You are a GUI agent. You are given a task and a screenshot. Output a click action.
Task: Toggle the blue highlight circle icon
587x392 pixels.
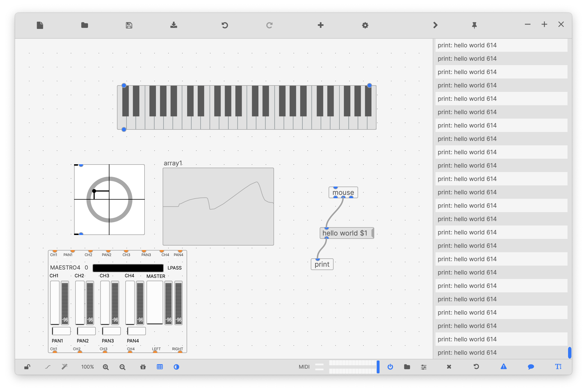click(177, 367)
